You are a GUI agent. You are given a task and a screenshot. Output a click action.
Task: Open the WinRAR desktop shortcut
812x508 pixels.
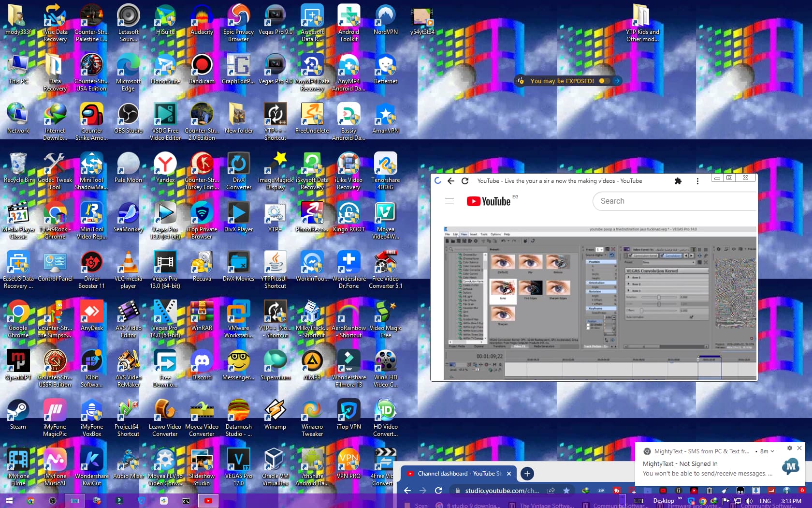pos(202,316)
